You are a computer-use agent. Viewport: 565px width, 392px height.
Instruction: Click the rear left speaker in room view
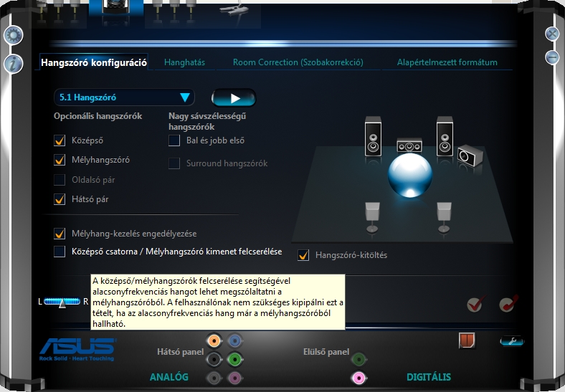point(372,217)
